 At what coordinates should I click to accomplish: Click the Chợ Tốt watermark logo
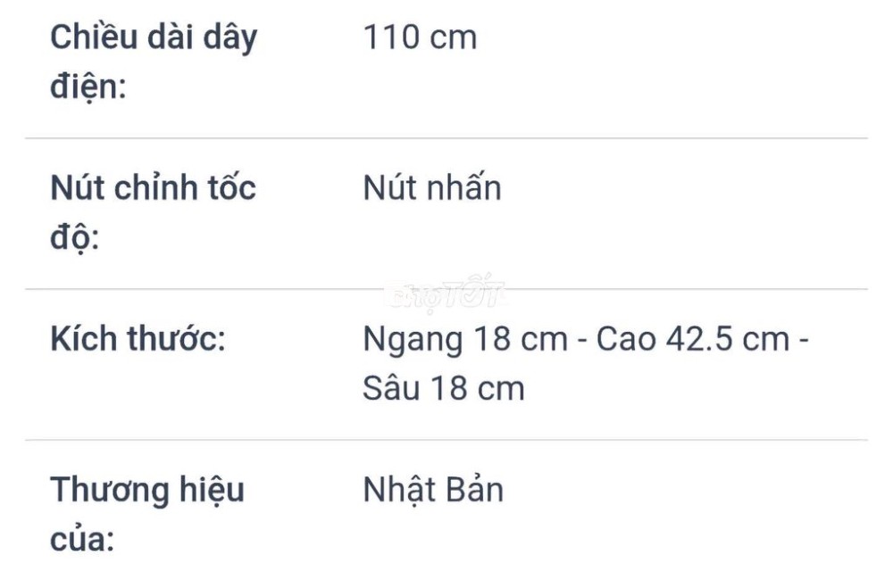[x=446, y=294]
